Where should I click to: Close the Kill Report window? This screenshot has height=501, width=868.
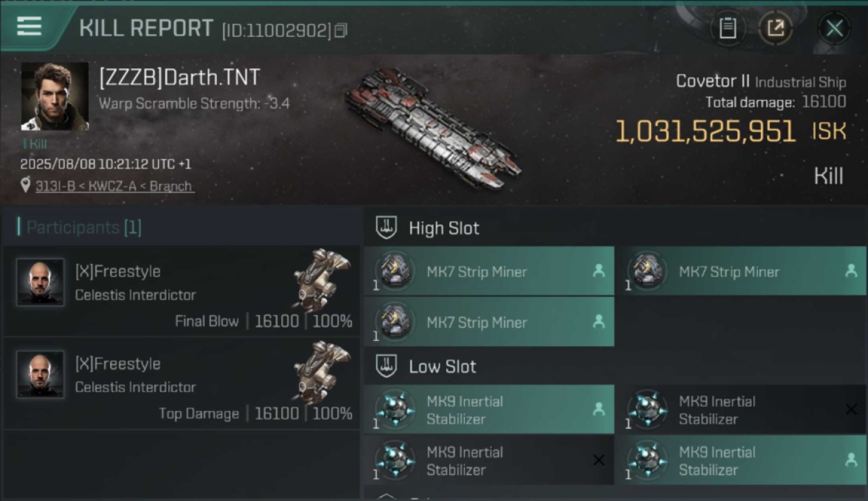click(x=835, y=28)
